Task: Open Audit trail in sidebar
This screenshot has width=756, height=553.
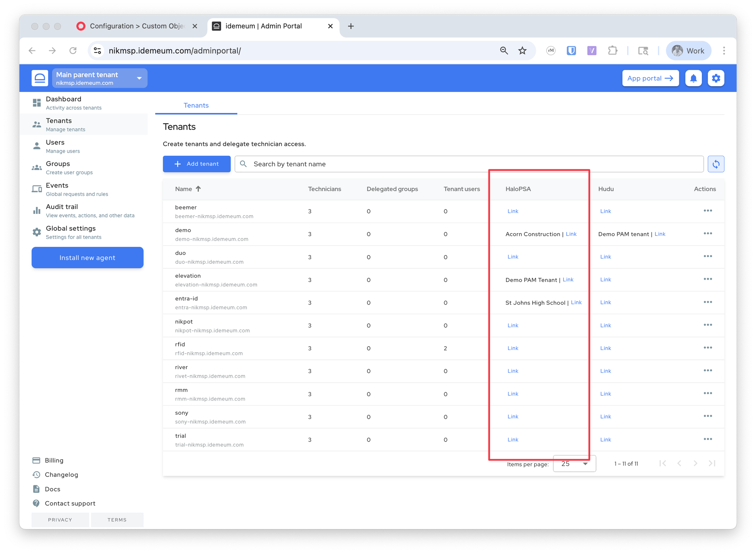Action: point(84,211)
